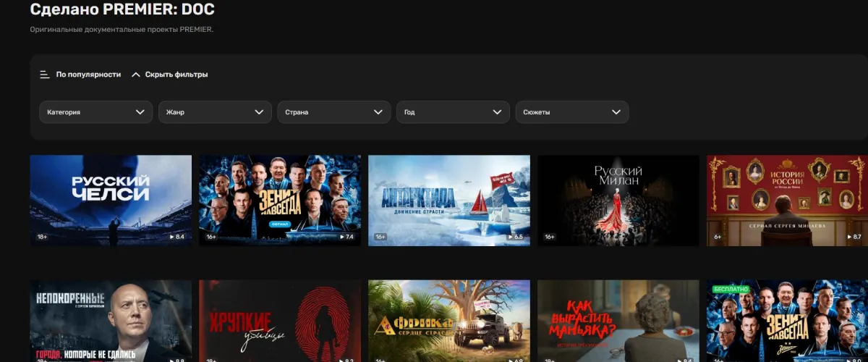Open the Страна filter dropdown
The height and width of the screenshot is (362, 868).
tap(333, 112)
